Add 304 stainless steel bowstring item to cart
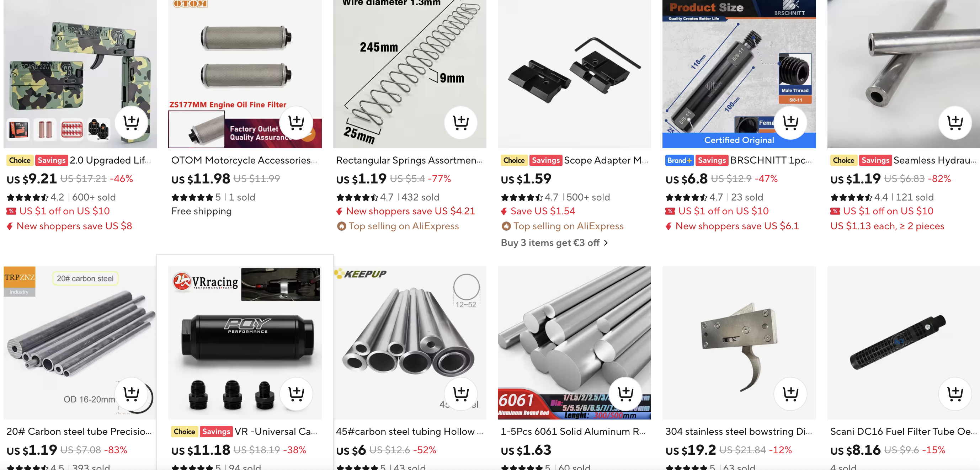The image size is (980, 470). (x=790, y=394)
